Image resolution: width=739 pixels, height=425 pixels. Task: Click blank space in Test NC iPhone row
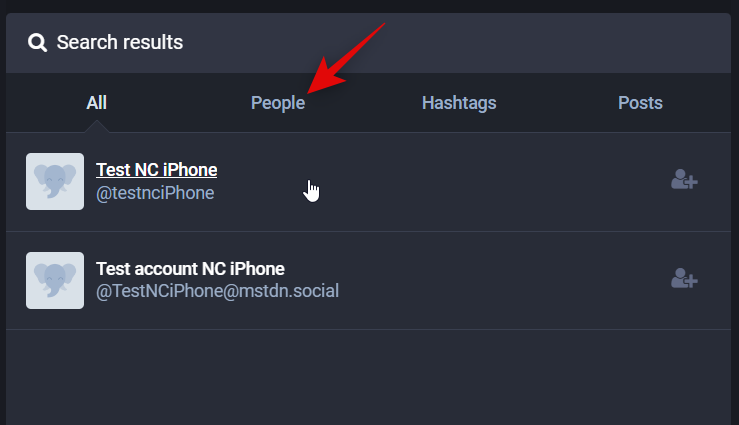click(x=480, y=182)
